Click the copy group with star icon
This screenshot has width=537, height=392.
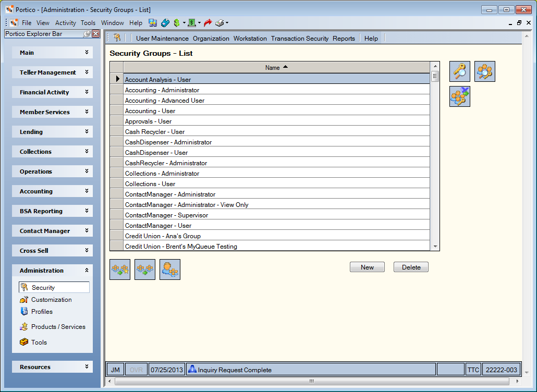(120, 269)
